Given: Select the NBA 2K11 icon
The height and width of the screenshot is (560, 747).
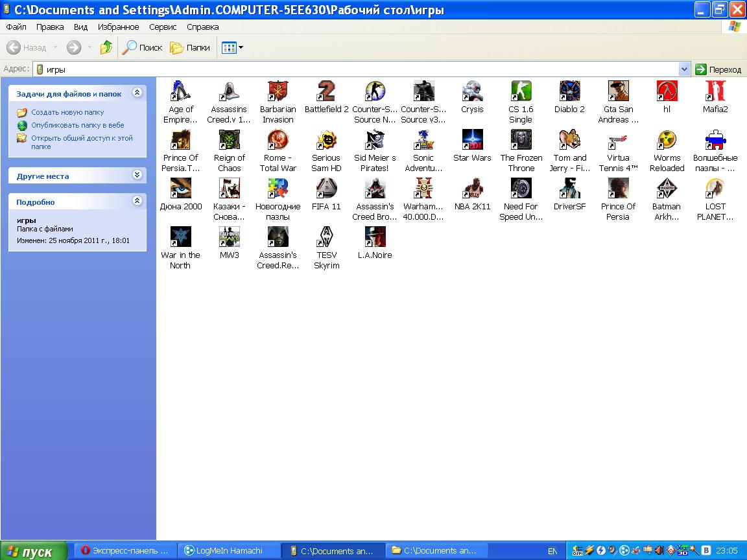Looking at the screenshot, I should tap(472, 188).
